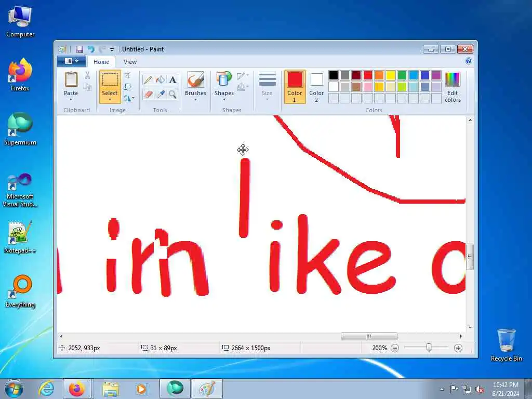The width and height of the screenshot is (532, 399).
Task: Click the Paste clipboard icon
Action: pos(71,79)
